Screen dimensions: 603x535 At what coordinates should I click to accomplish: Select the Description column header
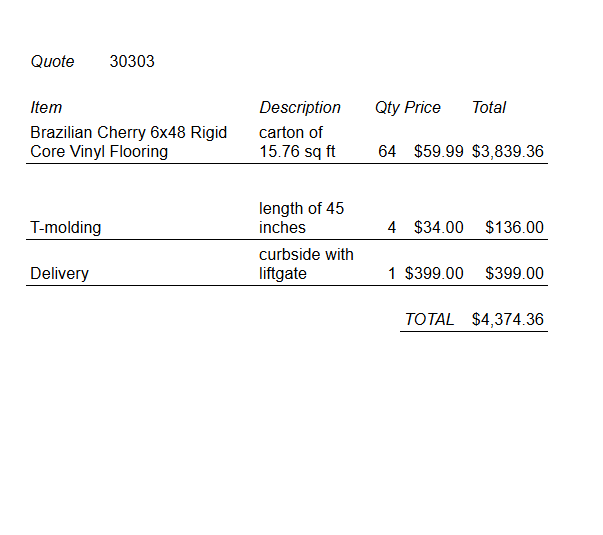pyautogui.click(x=300, y=107)
